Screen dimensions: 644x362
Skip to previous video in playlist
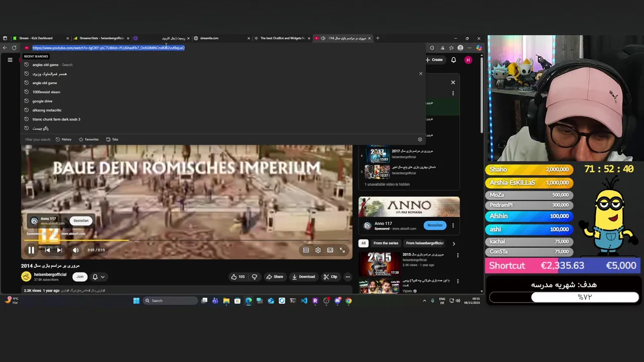click(x=47, y=250)
